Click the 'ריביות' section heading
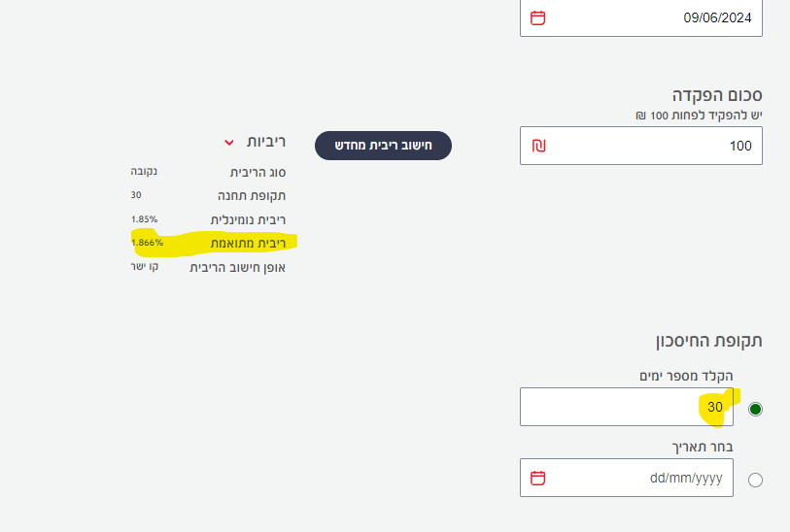This screenshot has width=790, height=532. click(x=265, y=142)
